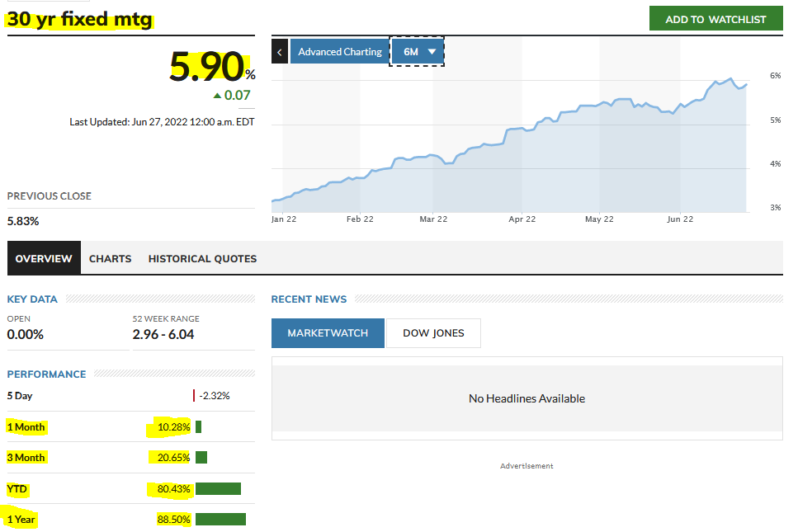The width and height of the screenshot is (798, 532).
Task: Click the Performance section heading
Action: (x=46, y=374)
